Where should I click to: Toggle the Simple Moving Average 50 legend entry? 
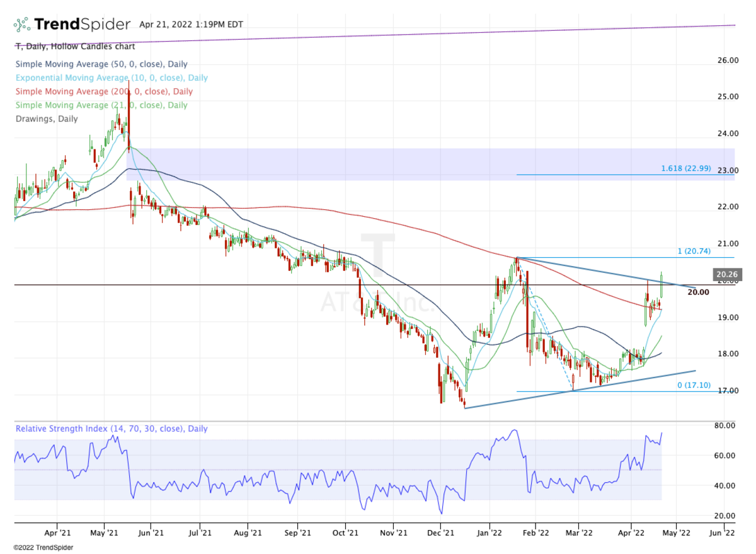click(x=101, y=64)
